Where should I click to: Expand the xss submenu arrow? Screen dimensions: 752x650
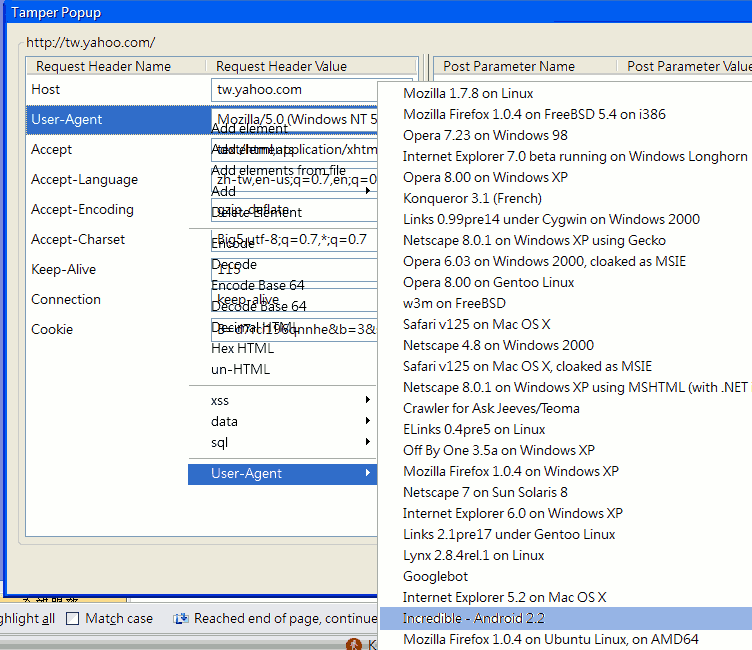(368, 400)
